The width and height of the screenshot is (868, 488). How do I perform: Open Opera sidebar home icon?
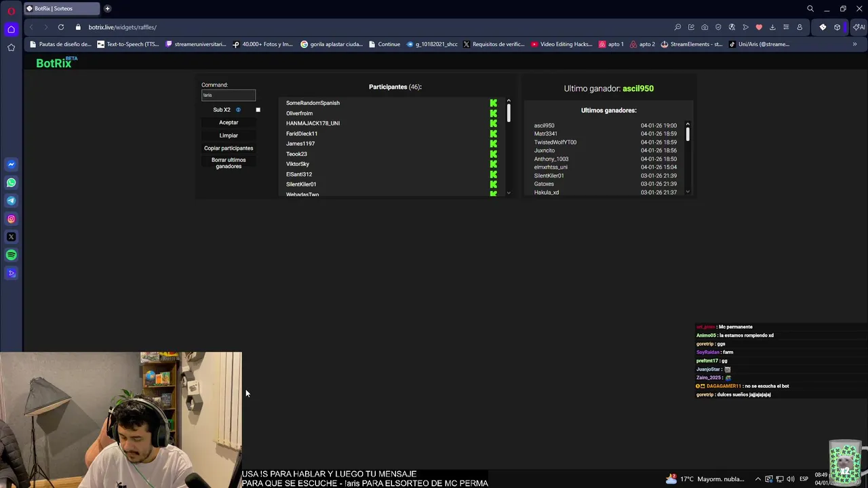pos(11,29)
